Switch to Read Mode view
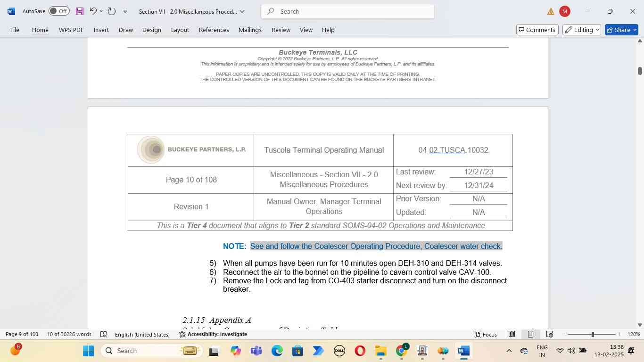The image size is (644, 362). pos(512,334)
